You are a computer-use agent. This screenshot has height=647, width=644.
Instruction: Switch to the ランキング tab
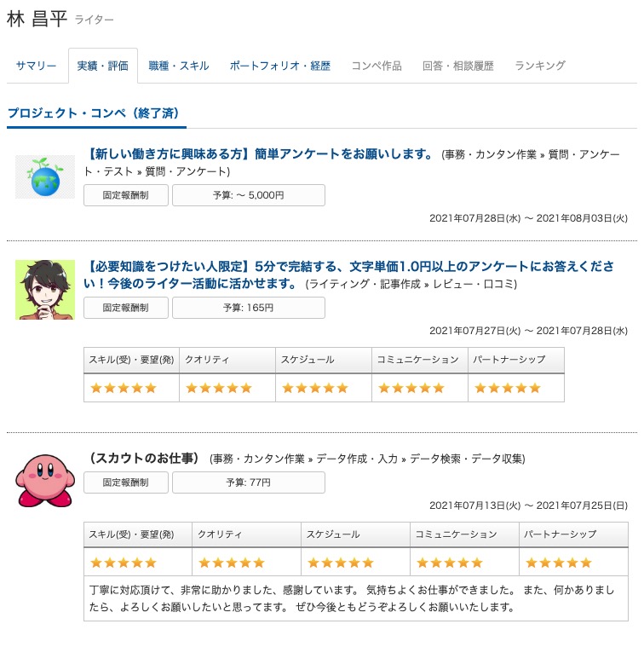point(540,66)
